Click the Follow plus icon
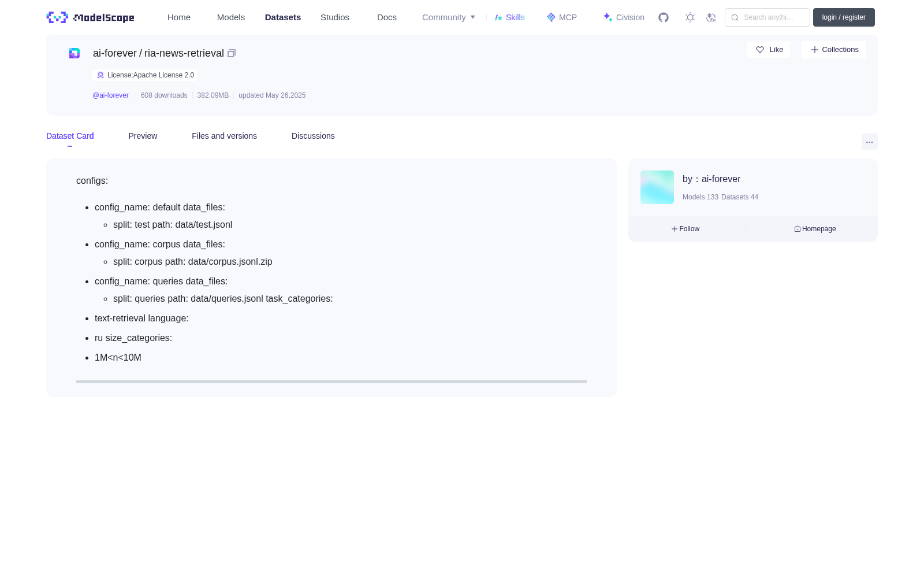The width and height of the screenshot is (924, 578). tap(675, 229)
